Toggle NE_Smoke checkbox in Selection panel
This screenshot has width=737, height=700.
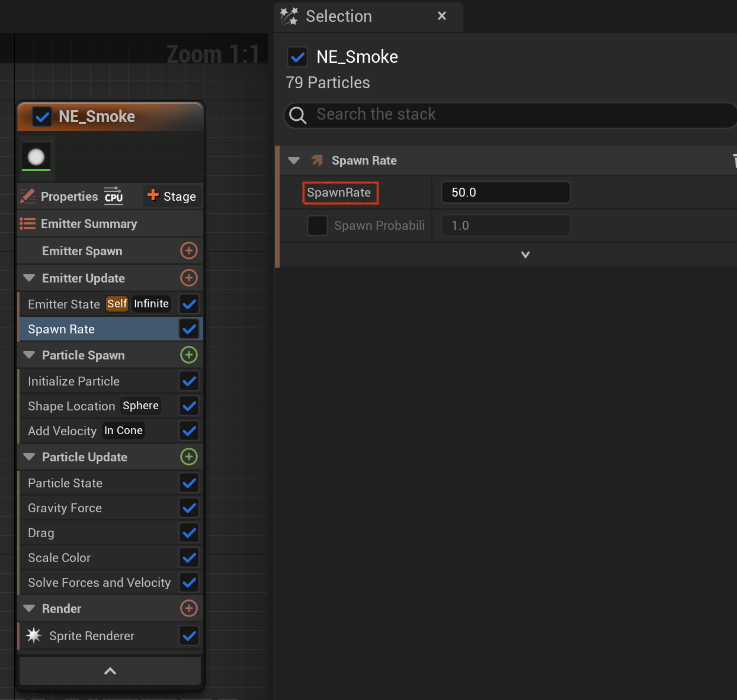(297, 57)
